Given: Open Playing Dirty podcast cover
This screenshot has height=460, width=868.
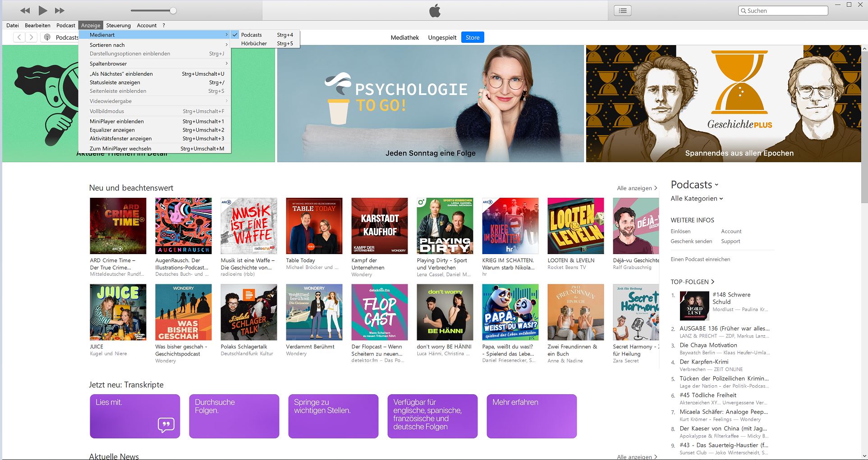Looking at the screenshot, I should pyautogui.click(x=445, y=226).
